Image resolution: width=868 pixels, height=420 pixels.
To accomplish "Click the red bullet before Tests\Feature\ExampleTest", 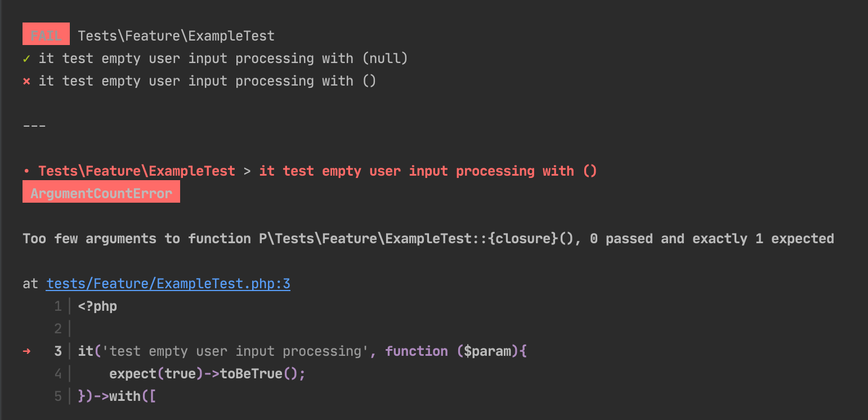I will coord(26,171).
